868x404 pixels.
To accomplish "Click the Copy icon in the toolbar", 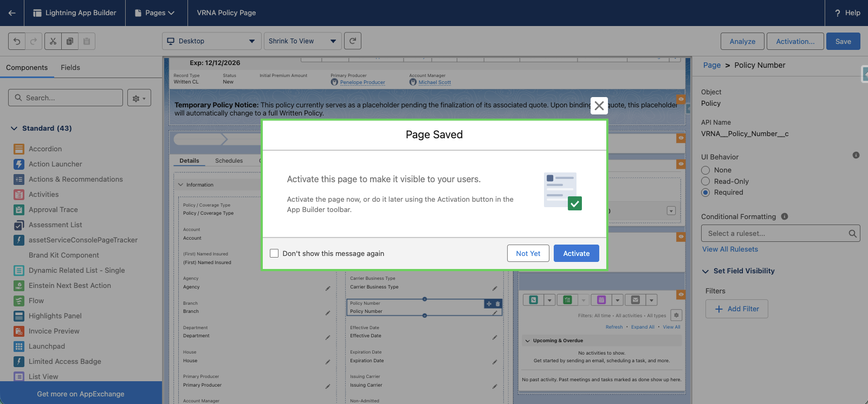I will tap(70, 41).
